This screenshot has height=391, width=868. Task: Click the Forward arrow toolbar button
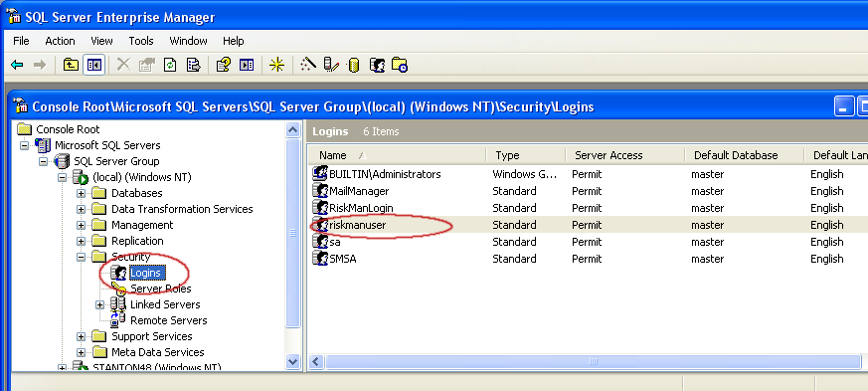tap(40, 65)
